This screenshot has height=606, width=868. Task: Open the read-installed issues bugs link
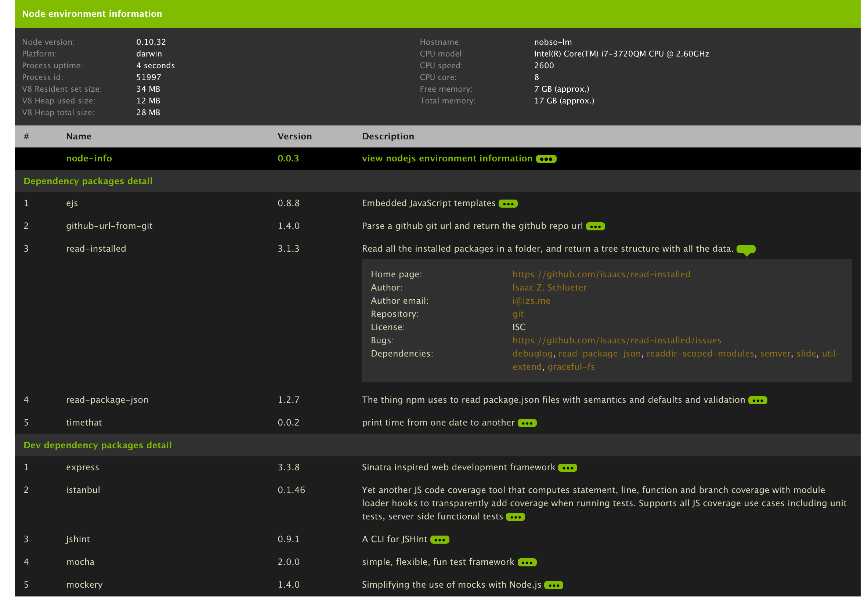tap(616, 340)
